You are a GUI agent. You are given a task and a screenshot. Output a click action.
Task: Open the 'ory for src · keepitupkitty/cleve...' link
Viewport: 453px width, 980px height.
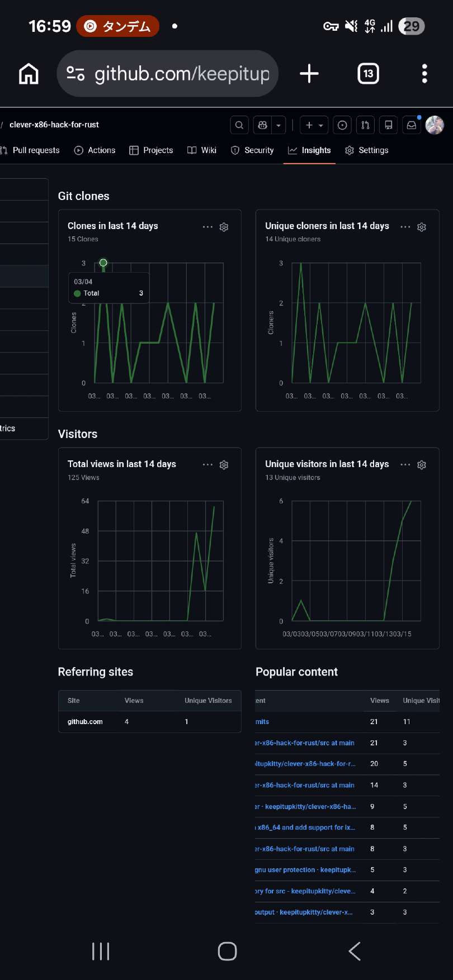tap(305, 891)
